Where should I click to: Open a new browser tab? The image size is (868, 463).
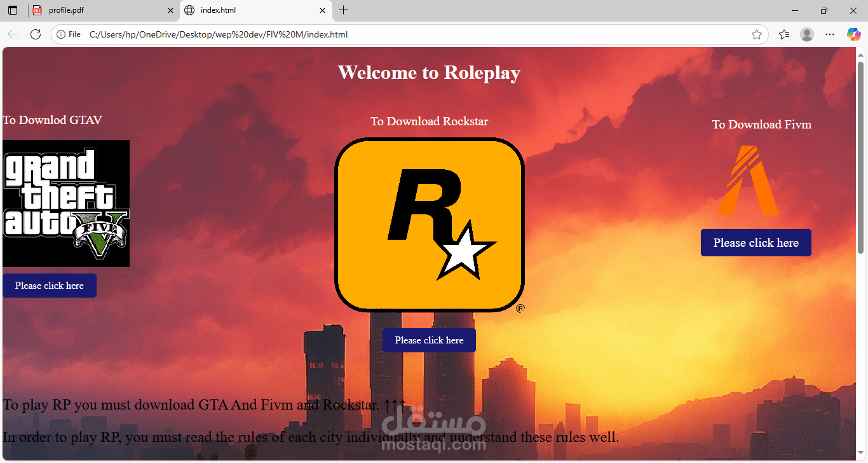tap(344, 10)
